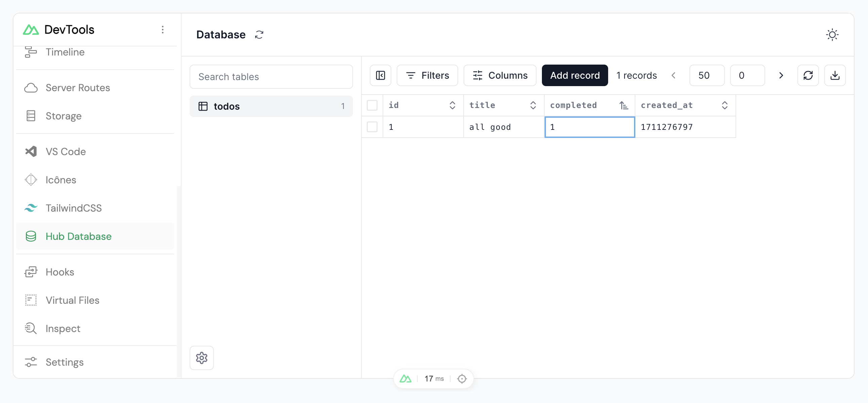
Task: Click the page size field showing 50
Action: pyautogui.click(x=707, y=75)
